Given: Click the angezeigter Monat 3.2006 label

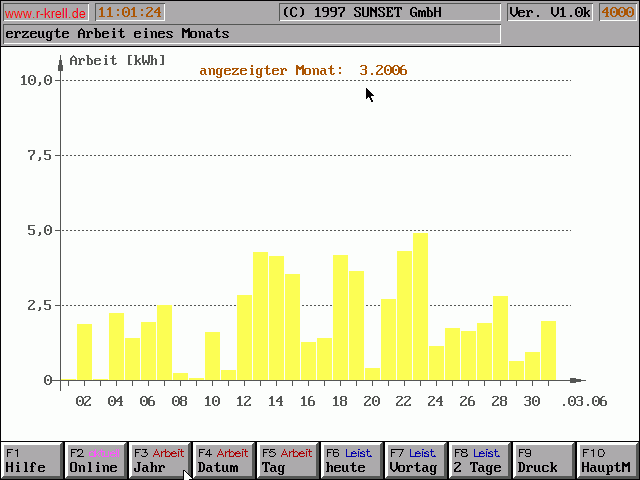Looking at the screenshot, I should pos(303,70).
